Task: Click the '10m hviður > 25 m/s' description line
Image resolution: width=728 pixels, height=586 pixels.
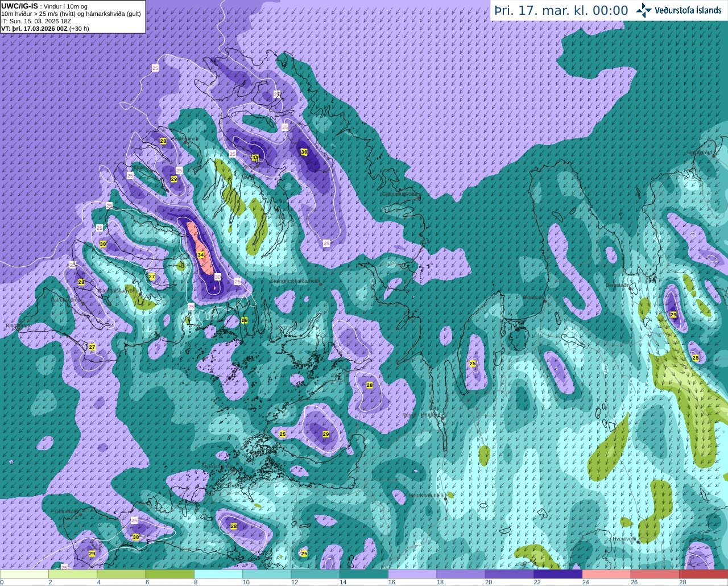Action: tap(71, 14)
